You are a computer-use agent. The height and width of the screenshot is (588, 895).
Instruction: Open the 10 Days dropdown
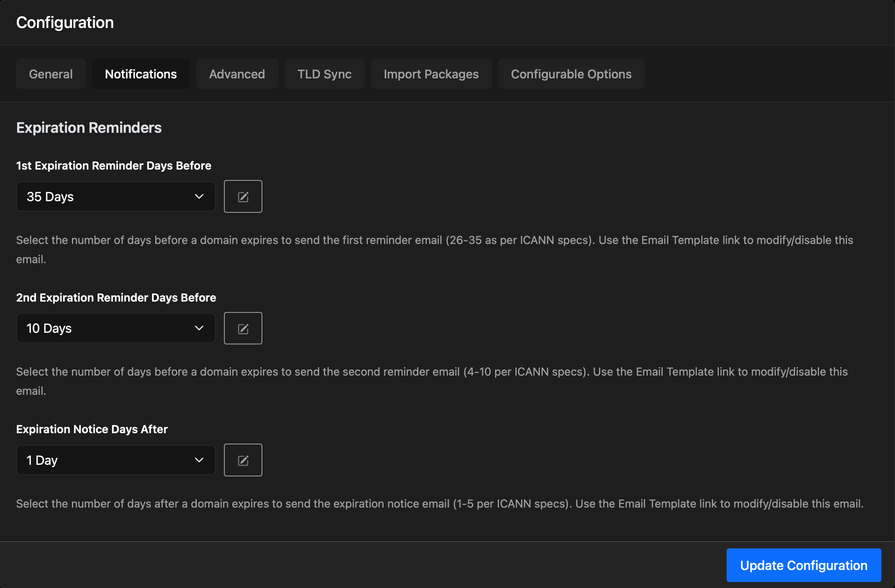click(x=116, y=328)
